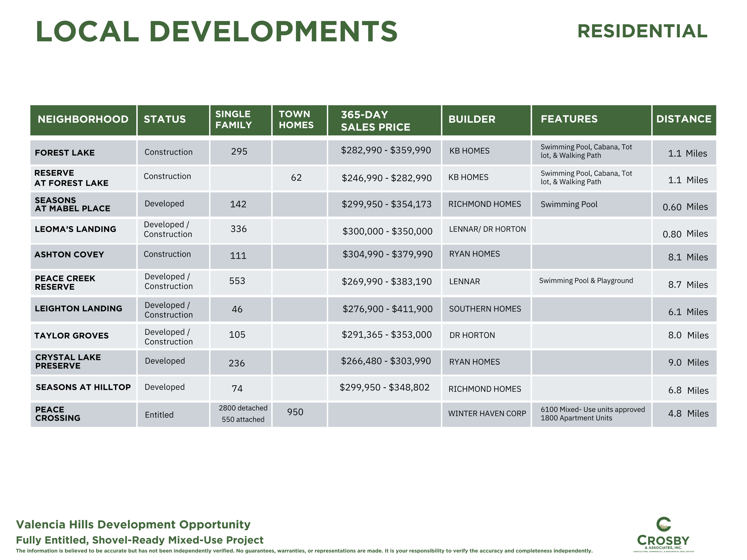Click Valencia Hills Development Opportunity text
This screenshot has height=560, width=747.
133,524
